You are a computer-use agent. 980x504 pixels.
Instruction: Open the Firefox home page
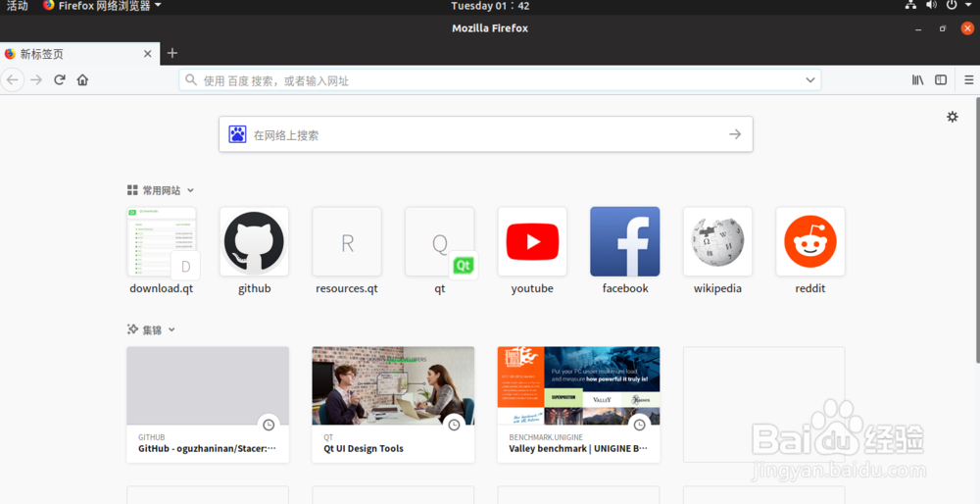click(x=82, y=80)
